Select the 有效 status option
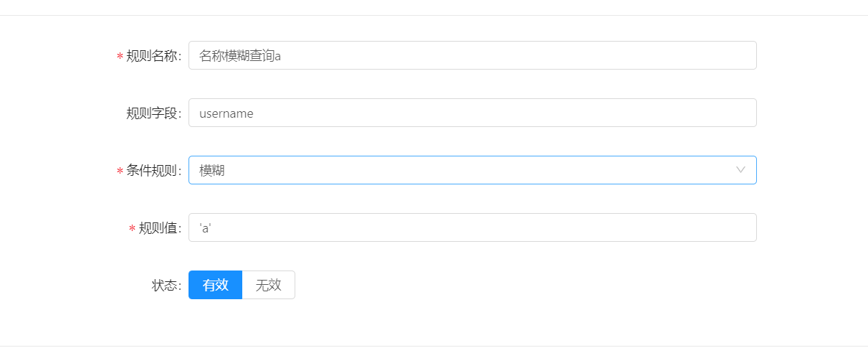 pos(215,285)
